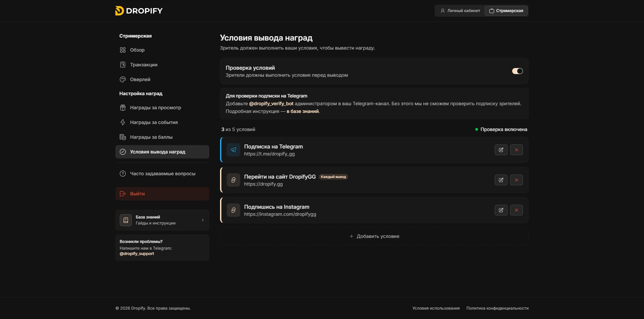Image resolution: width=644 pixels, height=319 pixels.
Task: Click the Настройка наград section heading
Action: point(141,93)
